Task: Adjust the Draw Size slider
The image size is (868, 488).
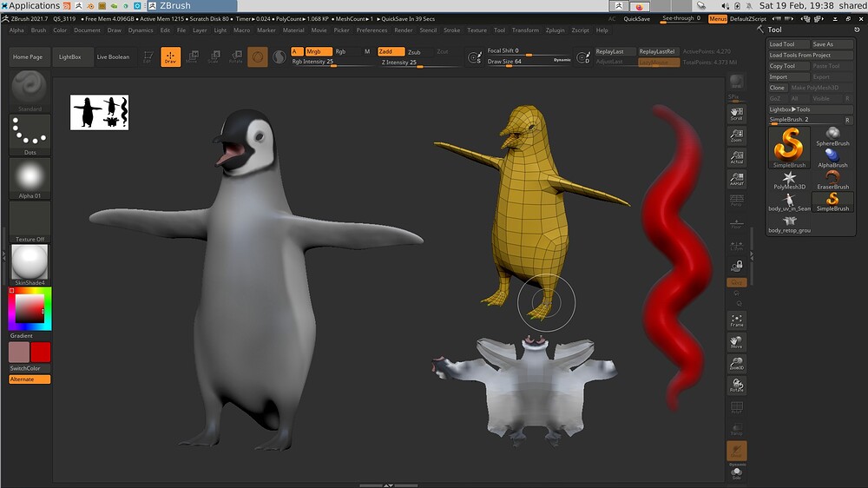Action: point(529,62)
